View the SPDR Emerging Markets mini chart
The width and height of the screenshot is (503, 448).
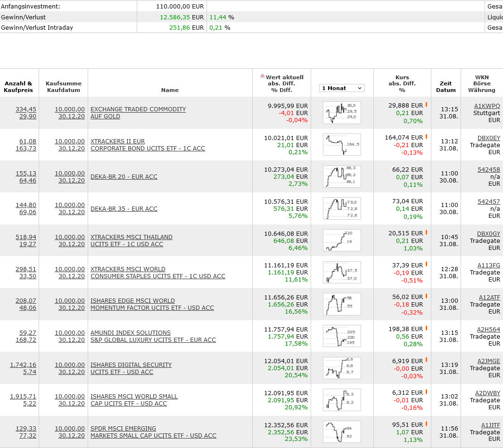point(342,432)
